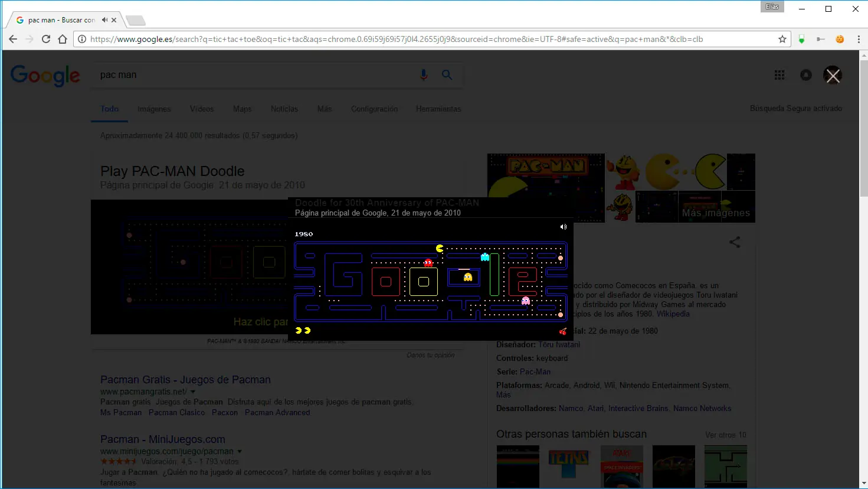868x489 pixels.
Task: Mute the Pac-Man doodle sound
Action: tap(564, 227)
